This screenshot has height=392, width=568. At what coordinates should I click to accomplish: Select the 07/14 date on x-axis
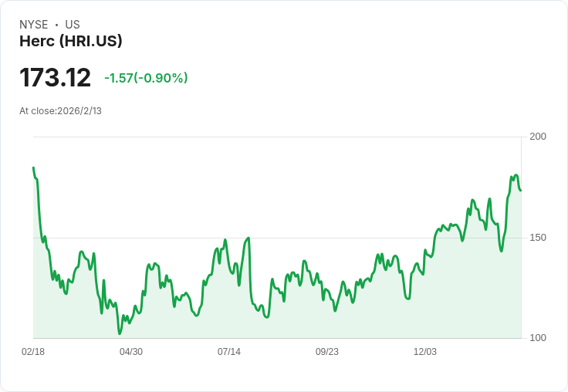(229, 352)
